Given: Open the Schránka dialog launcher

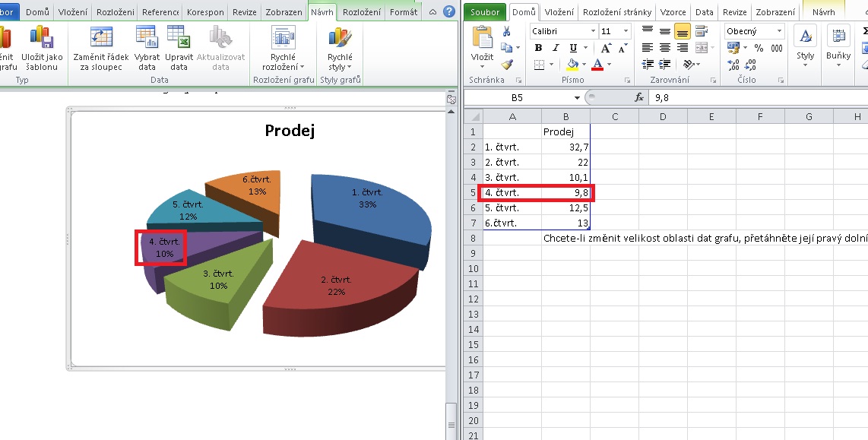Looking at the screenshot, I should [518, 81].
